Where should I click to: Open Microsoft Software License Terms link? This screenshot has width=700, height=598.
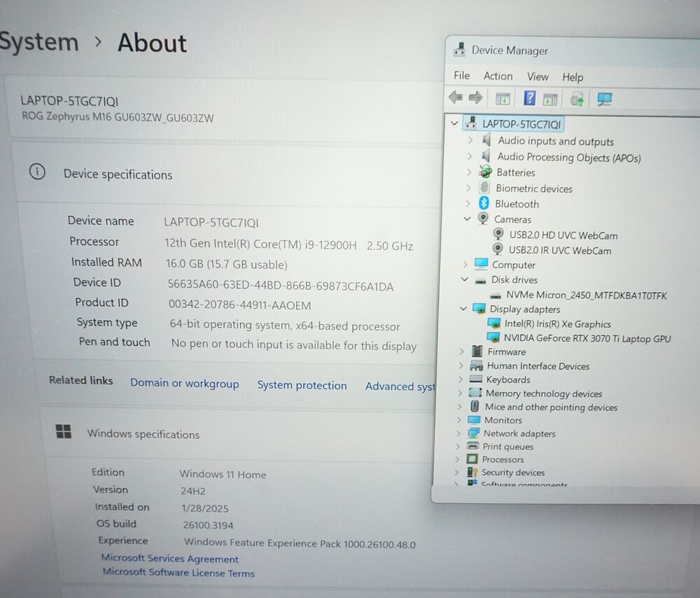point(178,572)
